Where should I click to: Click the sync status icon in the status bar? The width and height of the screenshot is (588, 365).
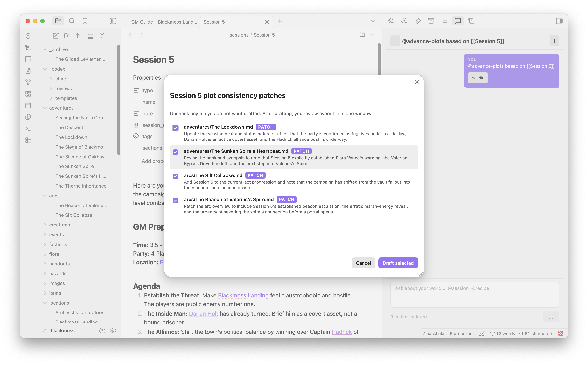560,333
